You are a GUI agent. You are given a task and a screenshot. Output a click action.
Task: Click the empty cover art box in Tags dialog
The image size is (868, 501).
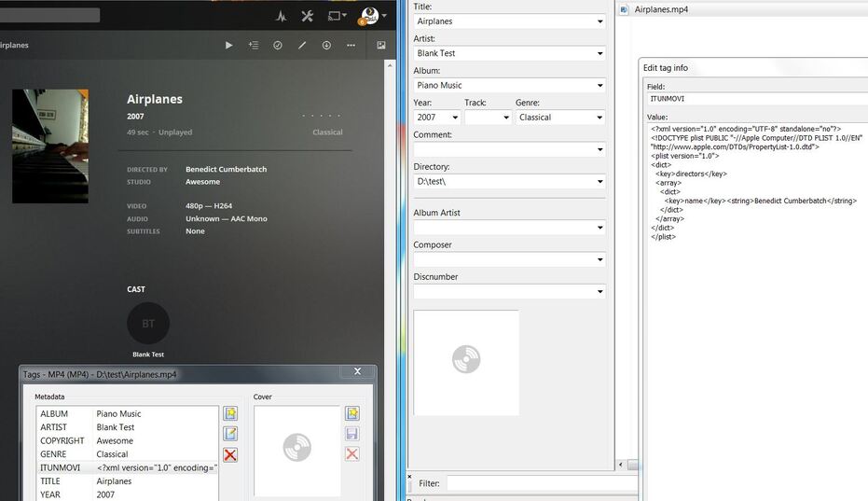point(296,451)
